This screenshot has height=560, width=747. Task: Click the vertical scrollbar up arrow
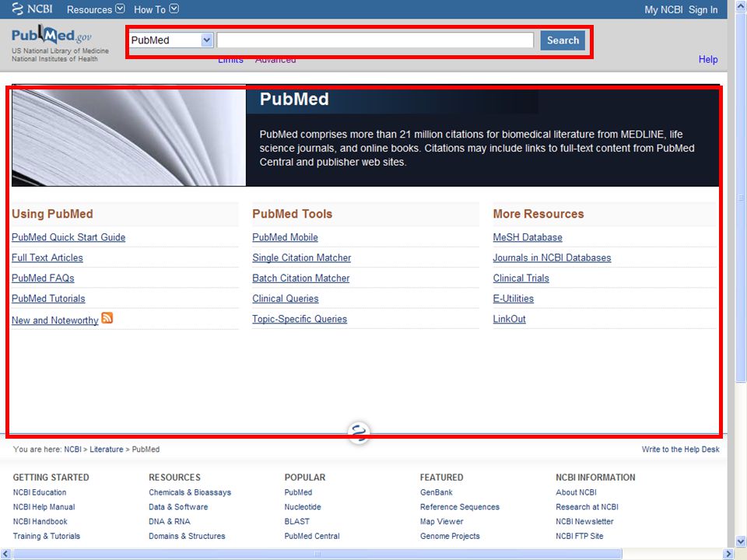coord(742,5)
